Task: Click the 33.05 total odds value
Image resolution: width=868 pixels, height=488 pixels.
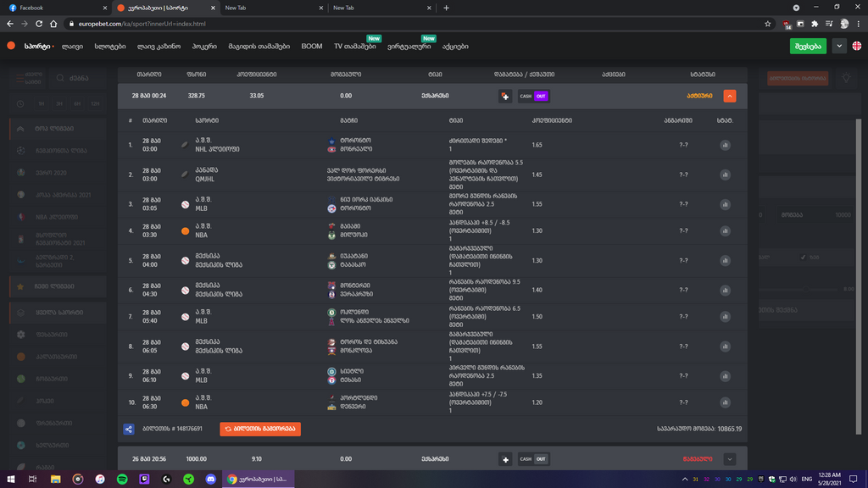Action: pos(256,97)
